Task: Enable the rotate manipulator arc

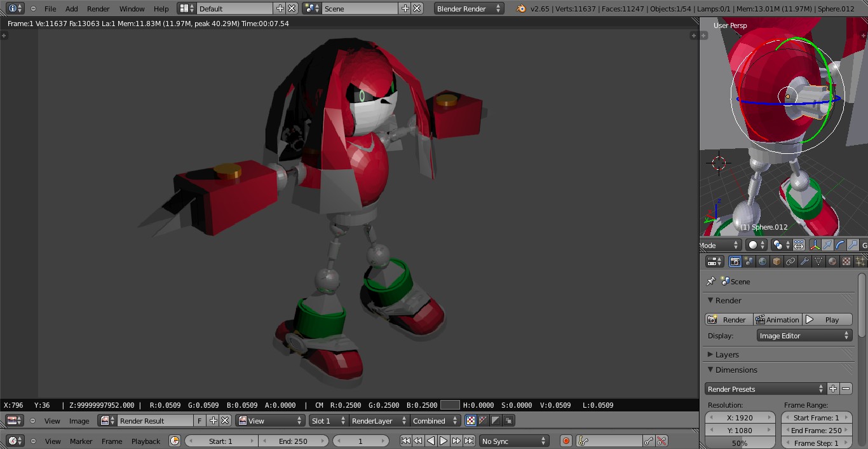Action: pos(839,244)
